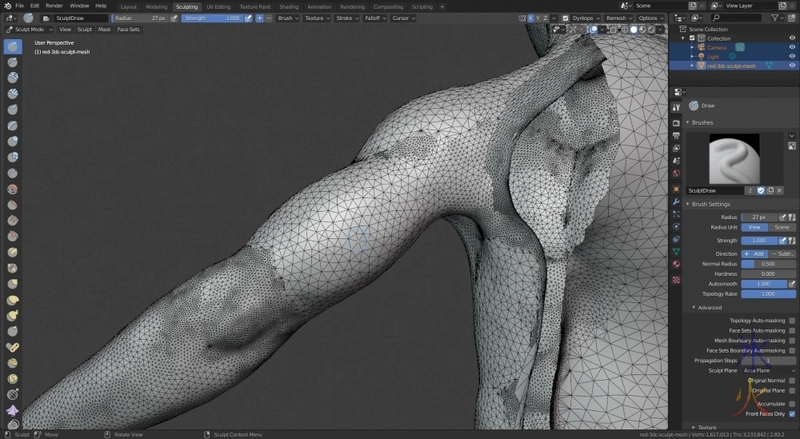Switch to material preview shading
Image resolution: width=800 pixels, height=439 pixels.
click(x=643, y=30)
